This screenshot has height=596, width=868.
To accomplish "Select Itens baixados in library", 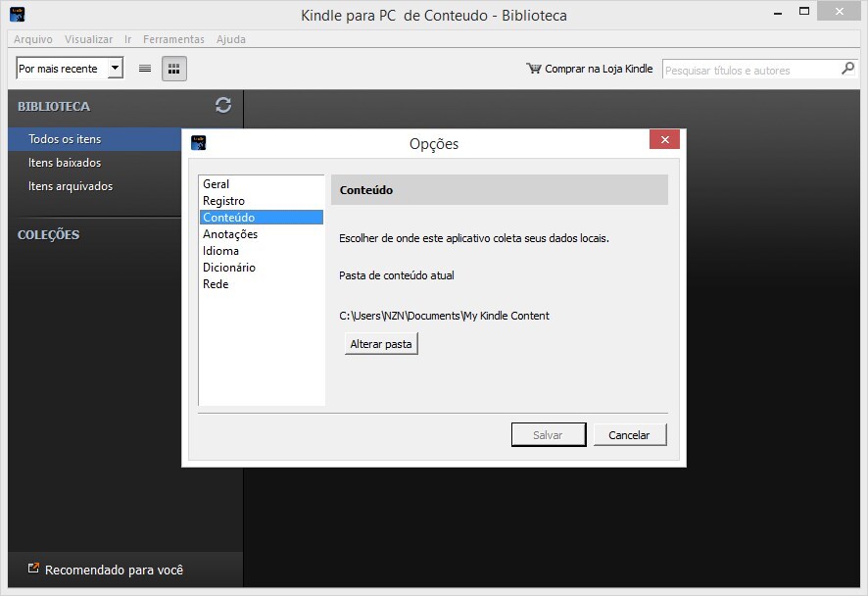I will pyautogui.click(x=65, y=163).
